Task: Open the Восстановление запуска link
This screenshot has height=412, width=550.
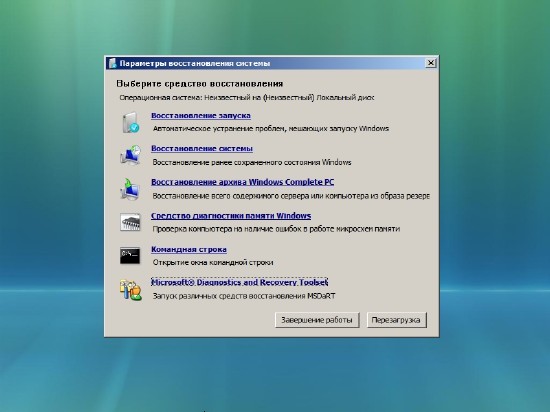Action: [x=201, y=116]
